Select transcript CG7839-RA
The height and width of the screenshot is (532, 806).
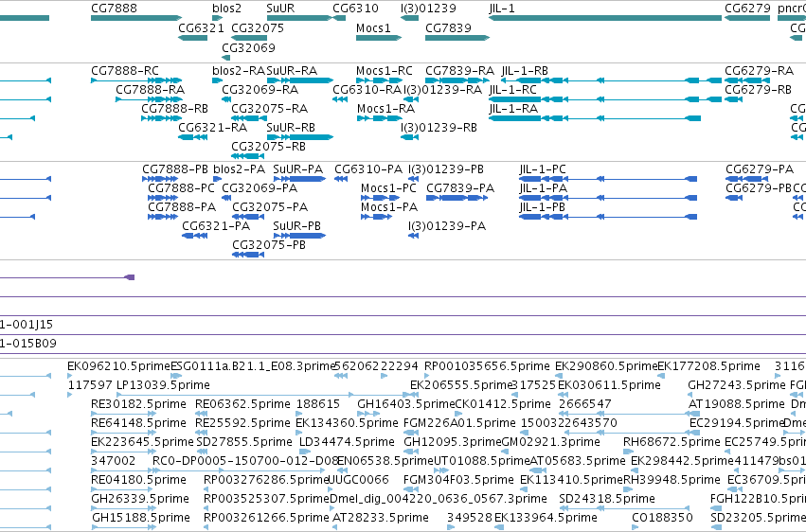point(457,80)
